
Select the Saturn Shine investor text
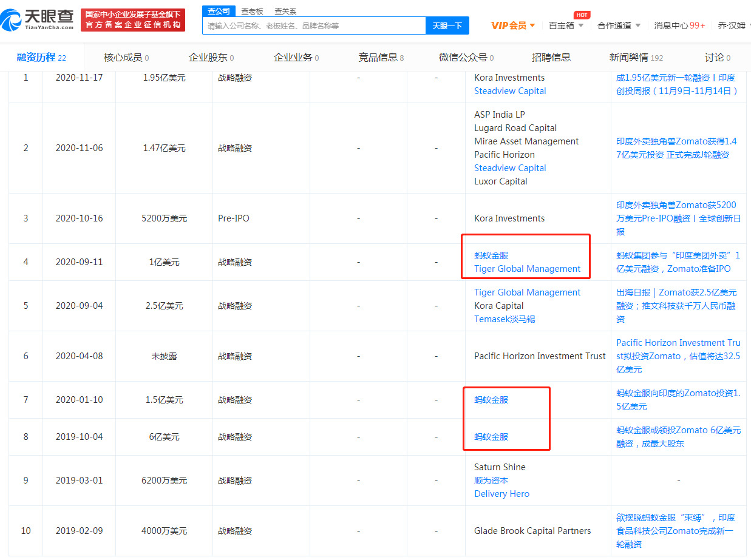(500, 467)
